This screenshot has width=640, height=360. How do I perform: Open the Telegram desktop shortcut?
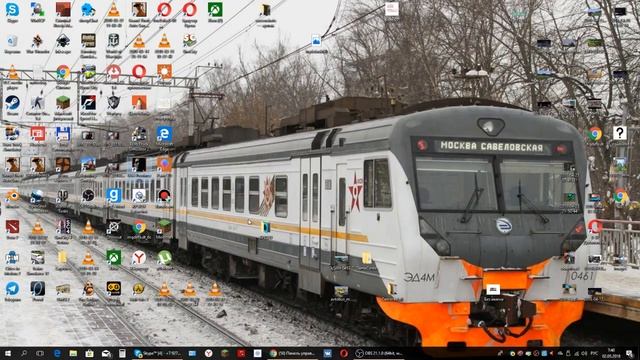pyautogui.click(x=12, y=289)
